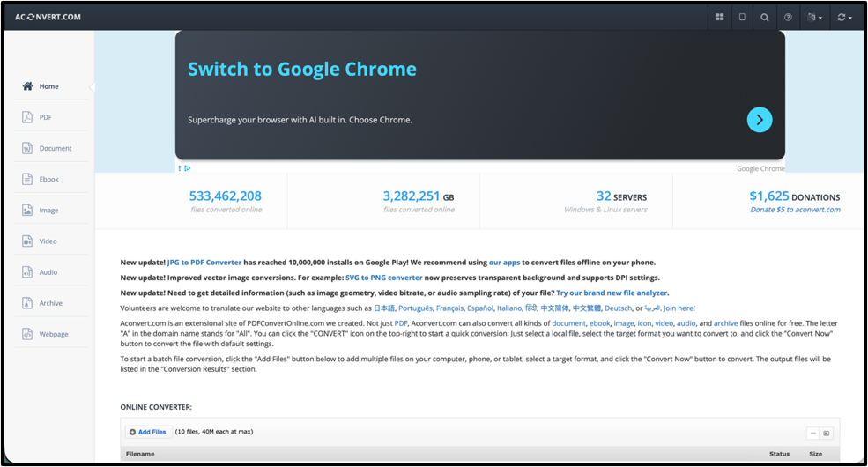Open the document link in description paragraph
This screenshot has width=868, height=467.
[568, 323]
